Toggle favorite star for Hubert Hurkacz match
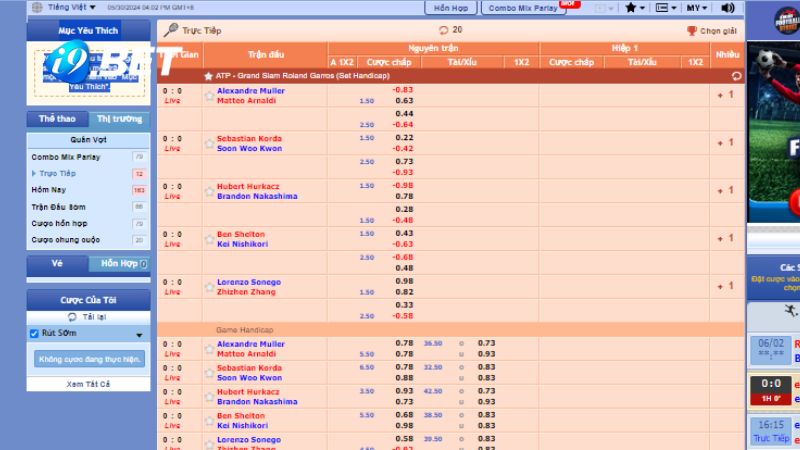The image size is (800, 450). 210,191
